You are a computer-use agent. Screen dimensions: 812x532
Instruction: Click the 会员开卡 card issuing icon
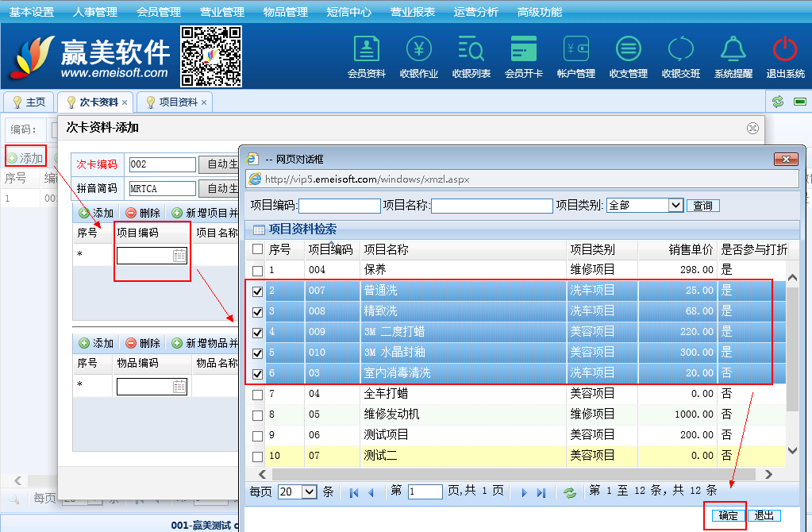(x=524, y=49)
